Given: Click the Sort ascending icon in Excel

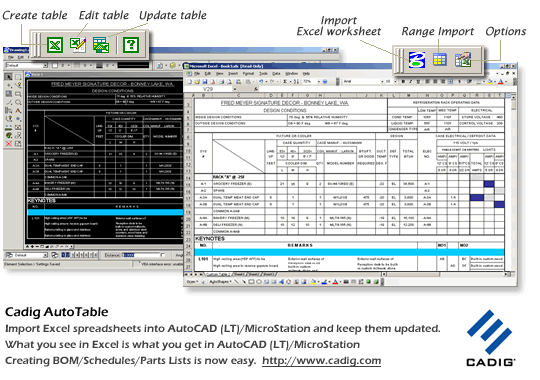Looking at the screenshot, I should click(297, 81).
